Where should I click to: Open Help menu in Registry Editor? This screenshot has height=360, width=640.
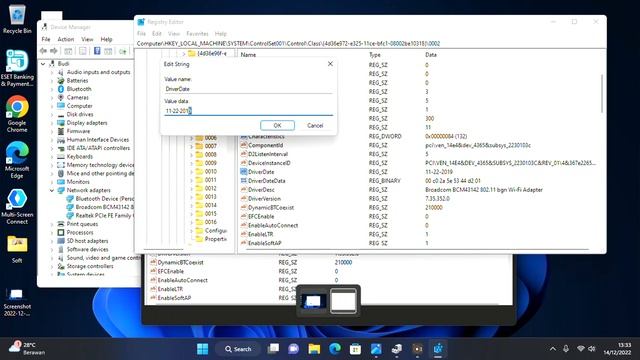(x=220, y=33)
